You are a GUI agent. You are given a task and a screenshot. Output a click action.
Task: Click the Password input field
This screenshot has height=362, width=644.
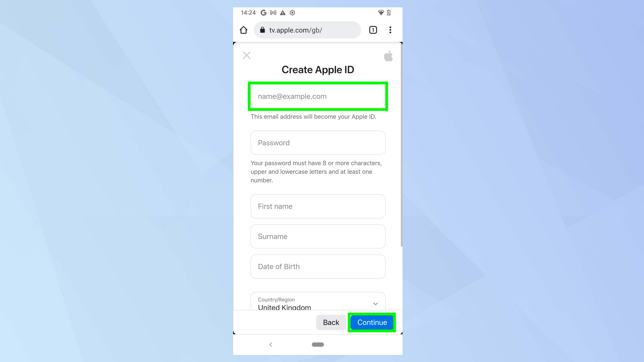317,142
